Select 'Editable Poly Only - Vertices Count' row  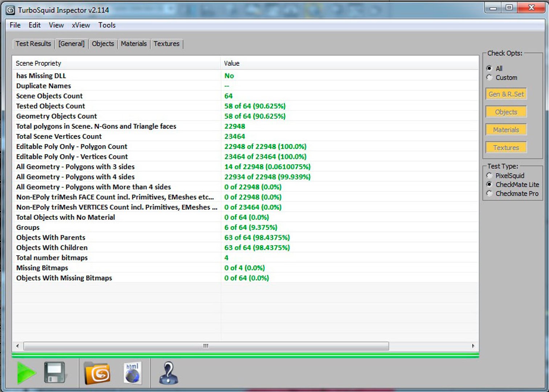click(245, 156)
